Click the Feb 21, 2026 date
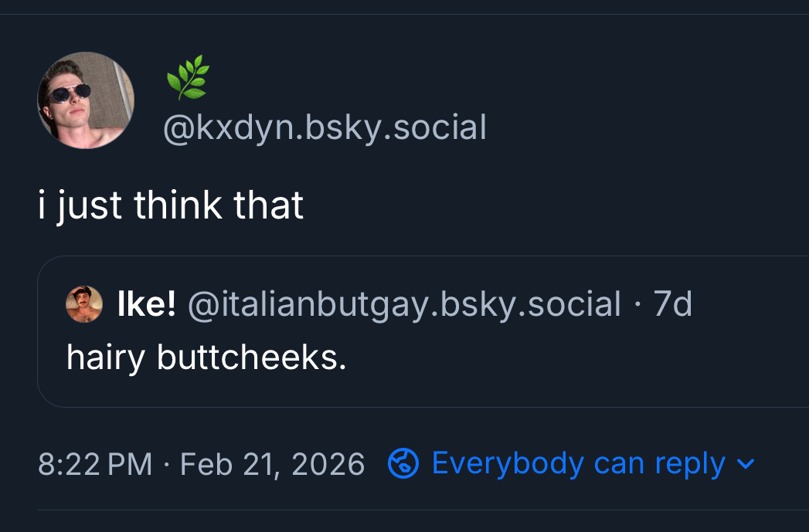809x532 pixels. point(272,464)
